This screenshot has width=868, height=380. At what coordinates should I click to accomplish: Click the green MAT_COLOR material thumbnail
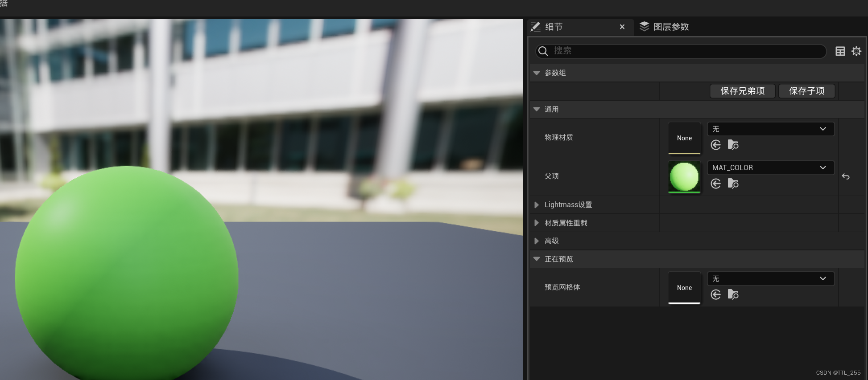tap(684, 177)
